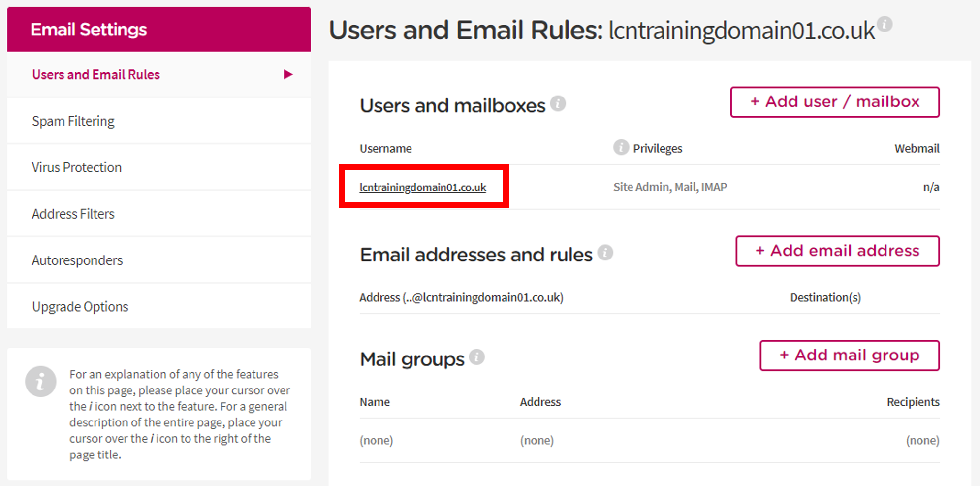Click the info icon beside Users and mailboxes
This screenshot has height=486, width=980.
558,103
